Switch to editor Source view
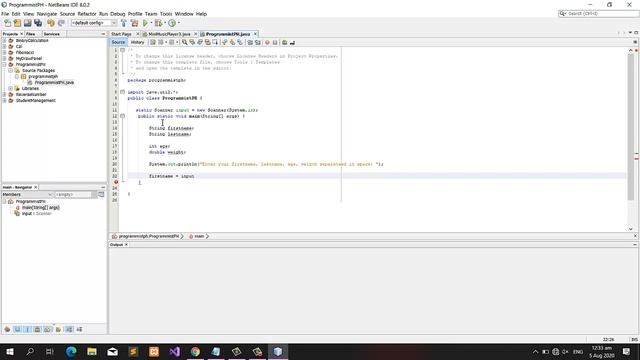Viewport: 640px width, 360px height. [118, 42]
